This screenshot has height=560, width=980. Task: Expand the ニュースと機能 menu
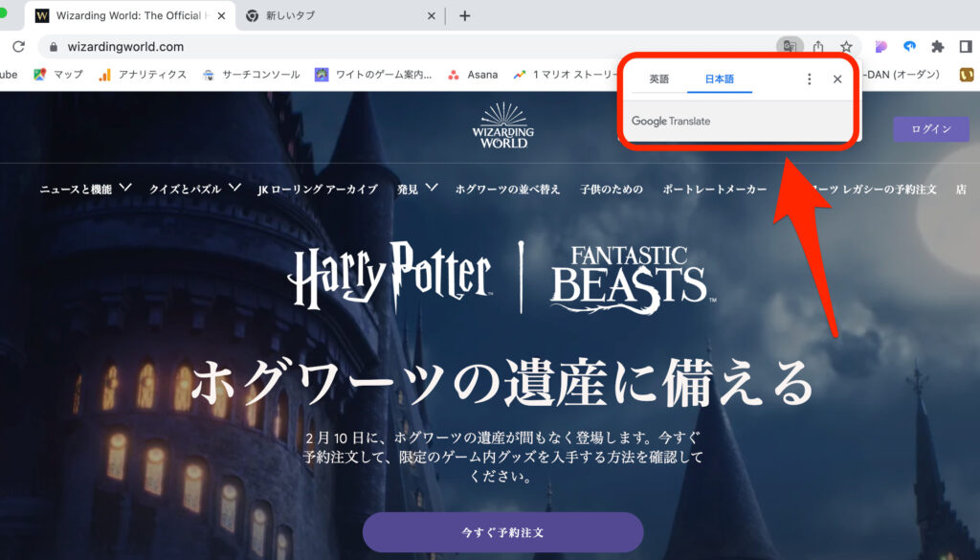[85, 189]
